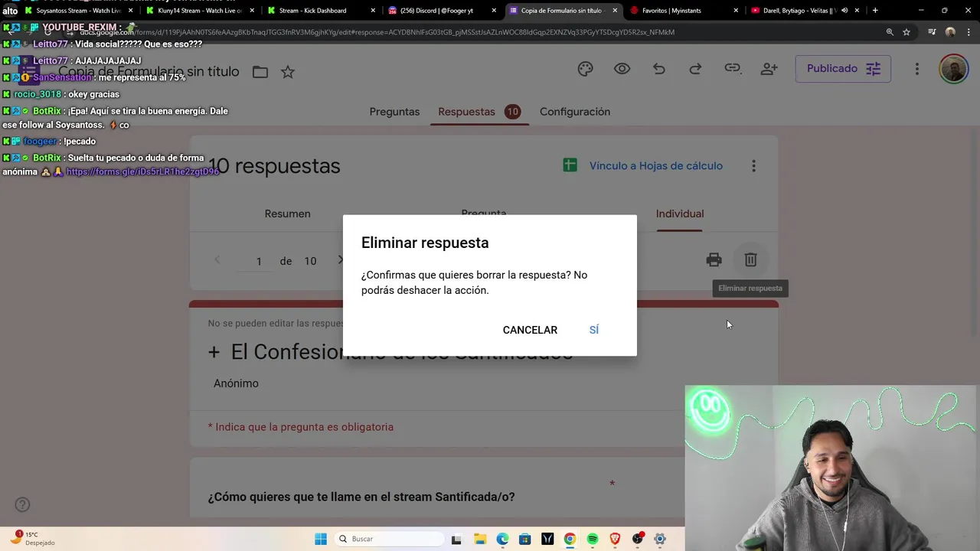Click the forms.gle link in chat

142,171
